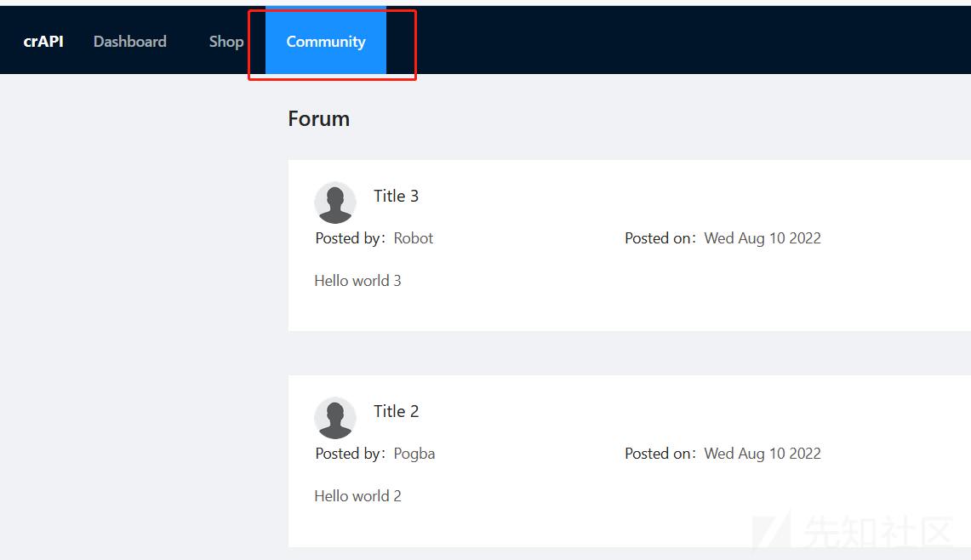Select the Community tab
The width and height of the screenshot is (971, 560).
[326, 42]
